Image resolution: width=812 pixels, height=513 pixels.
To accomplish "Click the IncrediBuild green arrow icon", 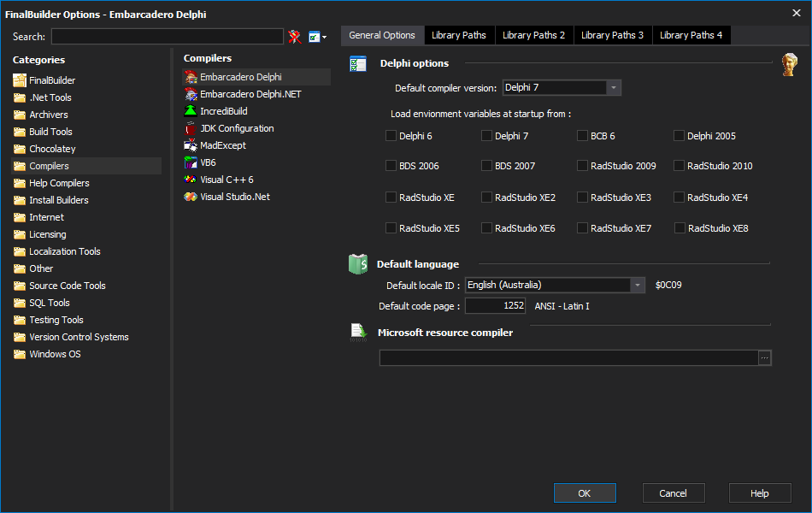I will [x=191, y=111].
